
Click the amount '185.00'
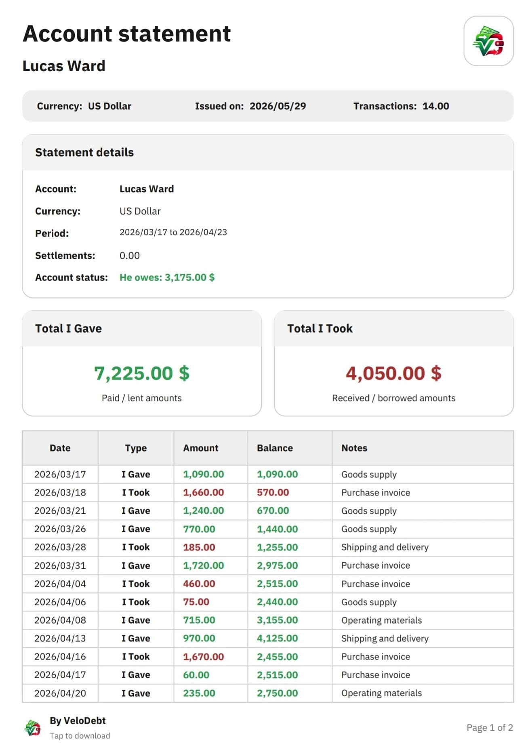[x=199, y=547]
